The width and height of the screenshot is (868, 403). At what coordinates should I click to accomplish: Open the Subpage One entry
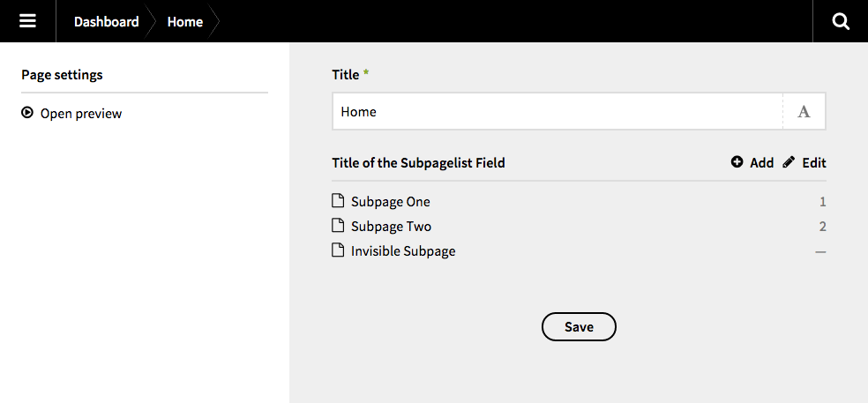point(391,202)
